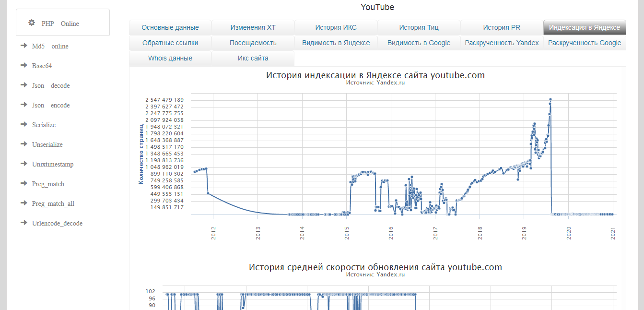
Task: Click the 2015 label on the chart axis
Action: tap(347, 233)
